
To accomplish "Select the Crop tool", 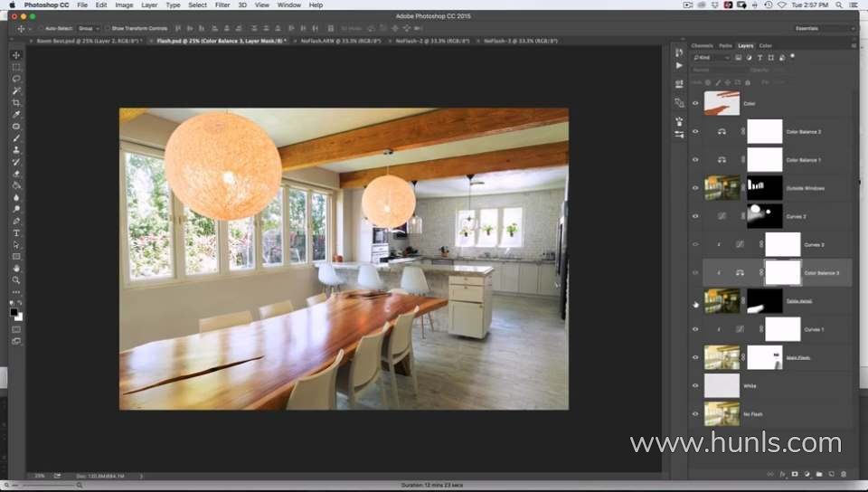I will pyautogui.click(x=16, y=103).
